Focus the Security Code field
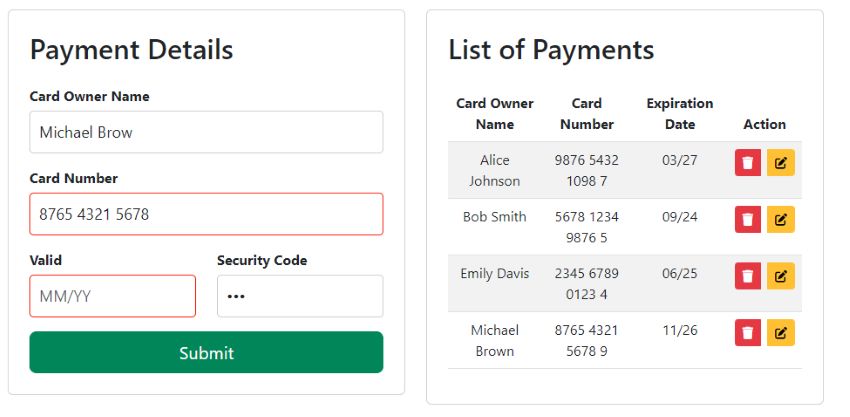Image resolution: width=850 pixels, height=417 pixels. 300,296
